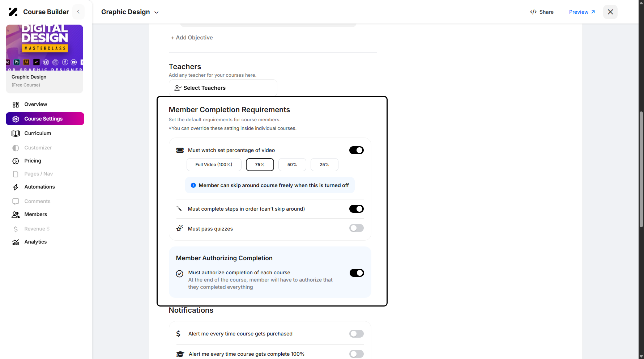The width and height of the screenshot is (644, 359).
Task: Click the quizzes star icon
Action: 179,228
